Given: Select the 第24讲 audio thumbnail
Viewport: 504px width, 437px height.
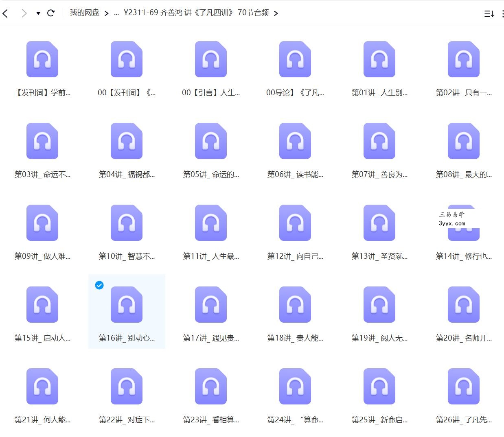Looking at the screenshot, I should 295,386.
